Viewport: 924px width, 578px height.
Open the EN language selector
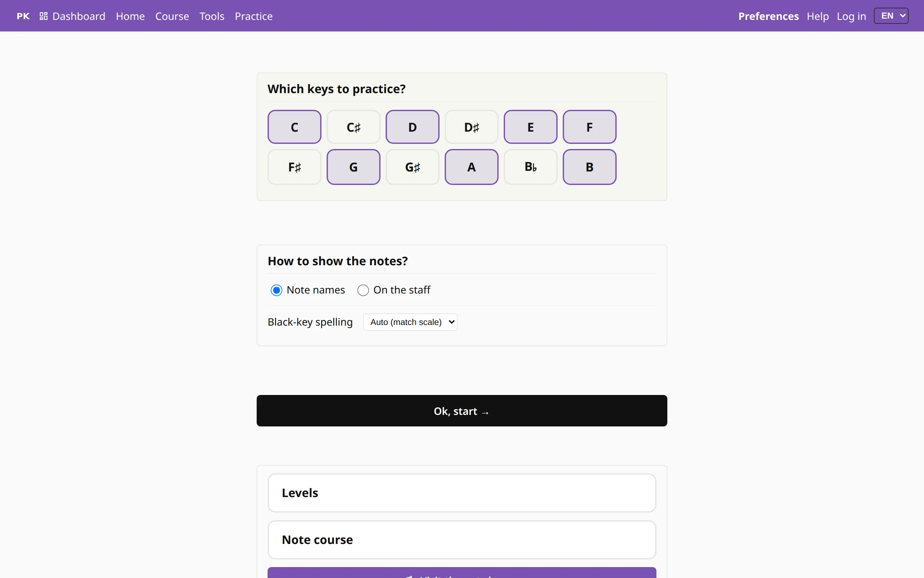click(x=891, y=16)
